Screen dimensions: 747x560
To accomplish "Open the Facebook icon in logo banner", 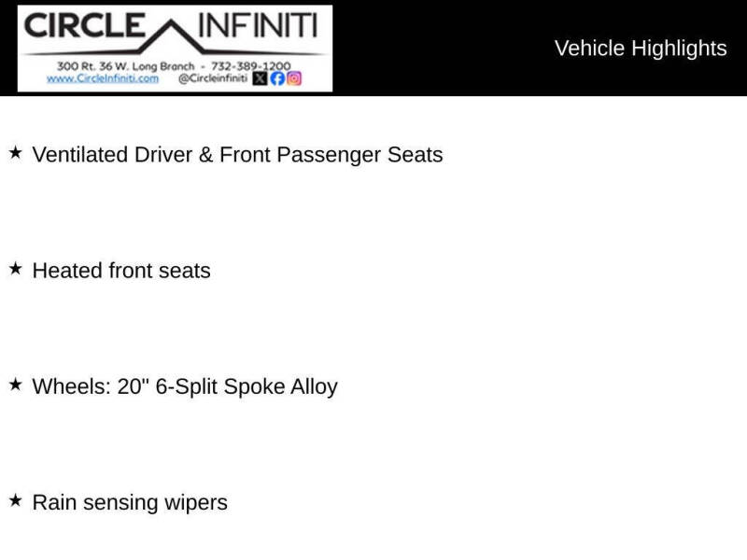I will [277, 78].
